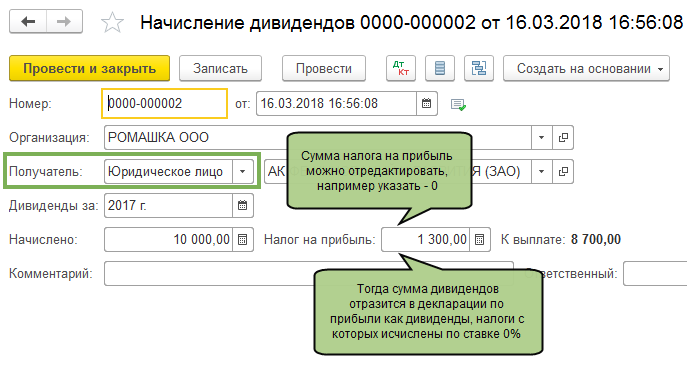Image resolution: width=687 pixels, height=366 pixels.
Task: Click the Записать button
Action: click(220, 68)
